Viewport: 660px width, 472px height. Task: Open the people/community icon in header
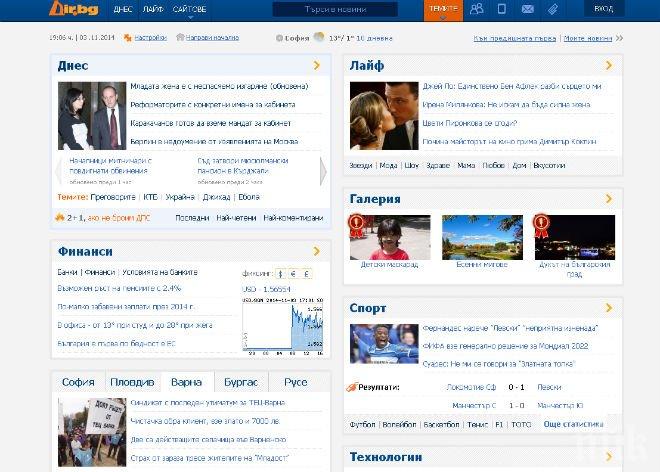coord(476,9)
